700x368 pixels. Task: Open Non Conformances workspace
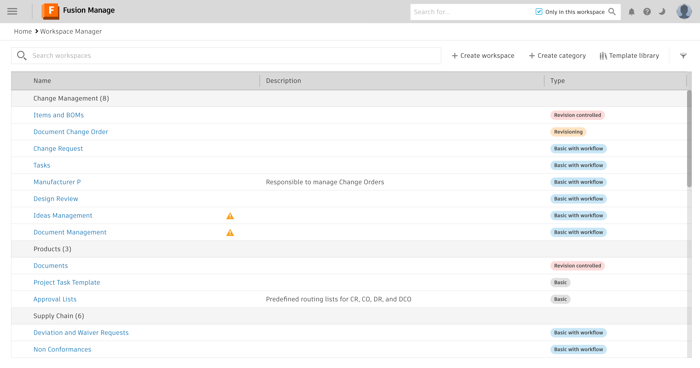(62, 350)
